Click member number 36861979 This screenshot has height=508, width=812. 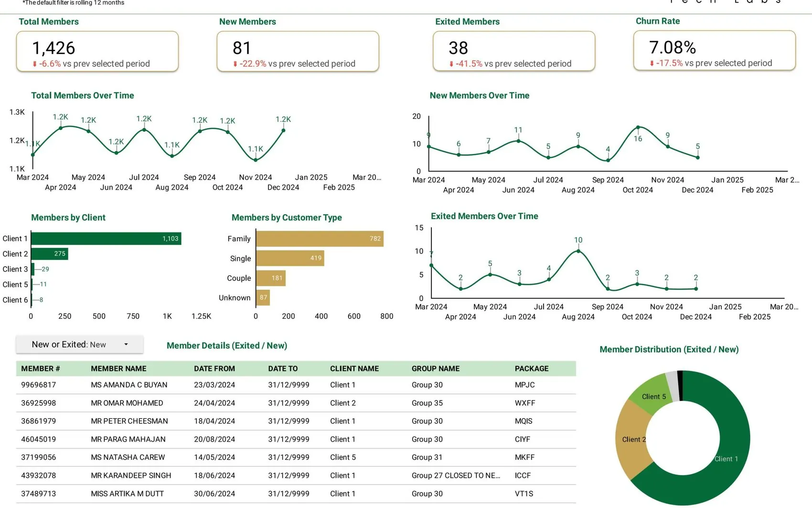pos(39,422)
